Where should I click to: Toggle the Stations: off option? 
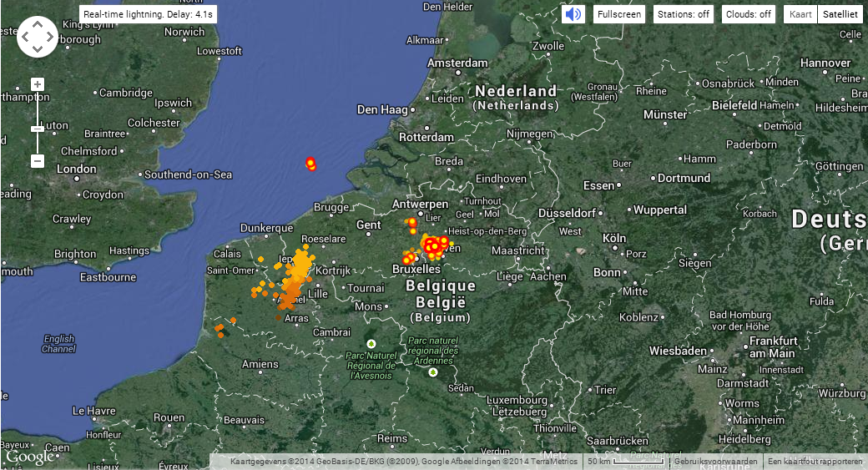(x=683, y=14)
